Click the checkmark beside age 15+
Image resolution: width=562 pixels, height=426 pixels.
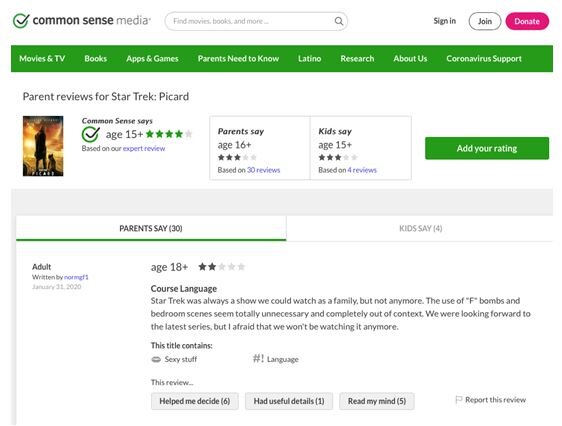(x=91, y=134)
